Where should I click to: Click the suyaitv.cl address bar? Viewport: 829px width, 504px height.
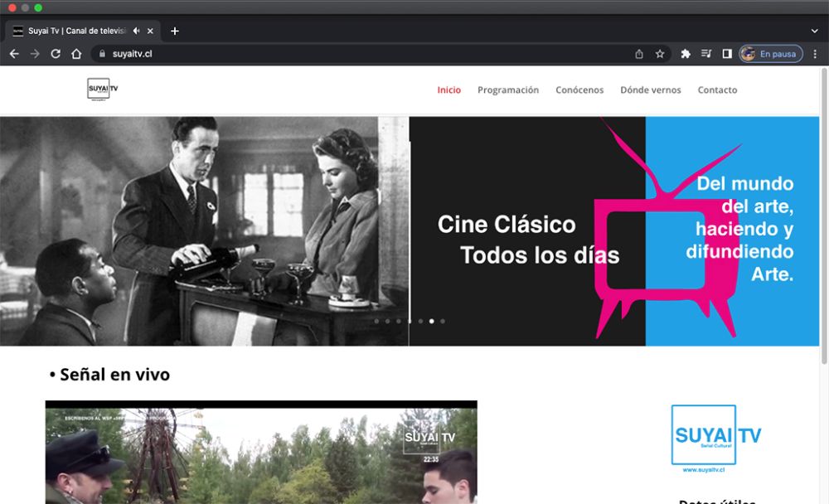point(332,54)
